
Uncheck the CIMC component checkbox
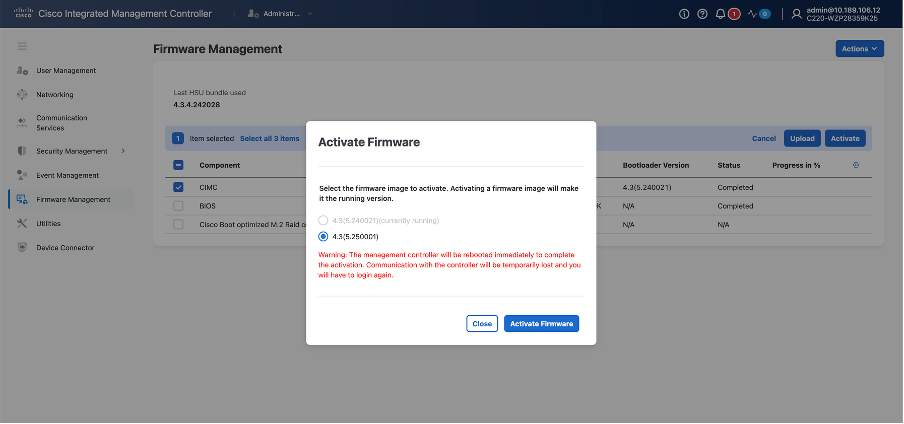tap(178, 187)
